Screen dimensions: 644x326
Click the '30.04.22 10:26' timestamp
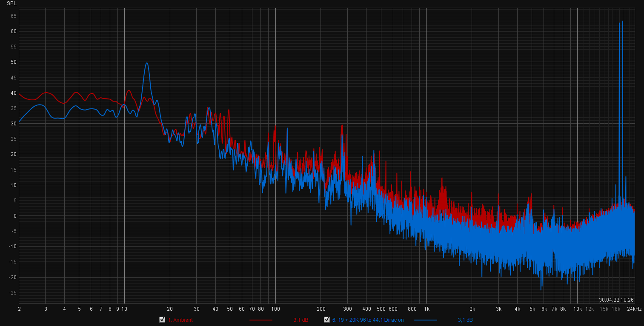616,300
